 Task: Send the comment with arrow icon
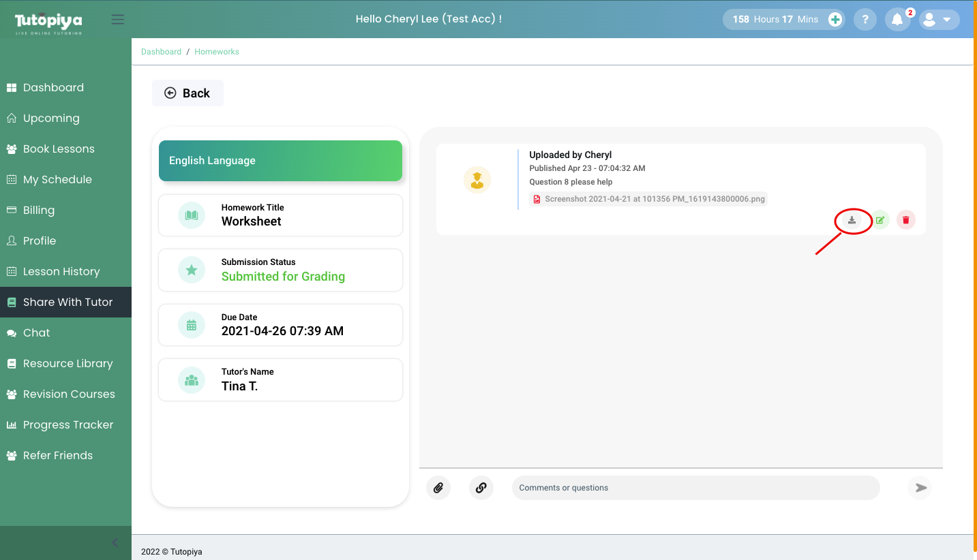click(x=920, y=488)
